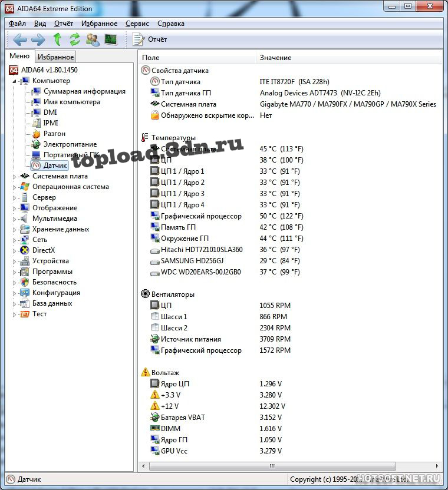Select the Разгон tree item
Viewport: 448px width, 490px height.
point(54,134)
